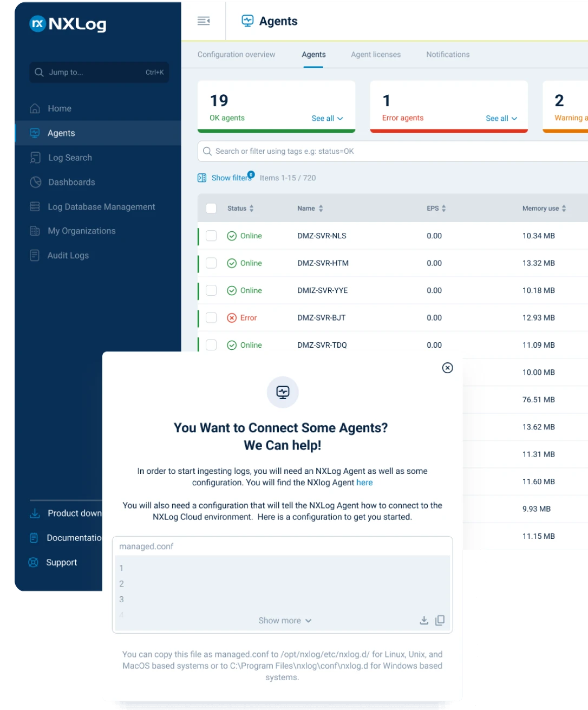
Task: Open Log Search from the sidebar icon
Action: pos(35,157)
